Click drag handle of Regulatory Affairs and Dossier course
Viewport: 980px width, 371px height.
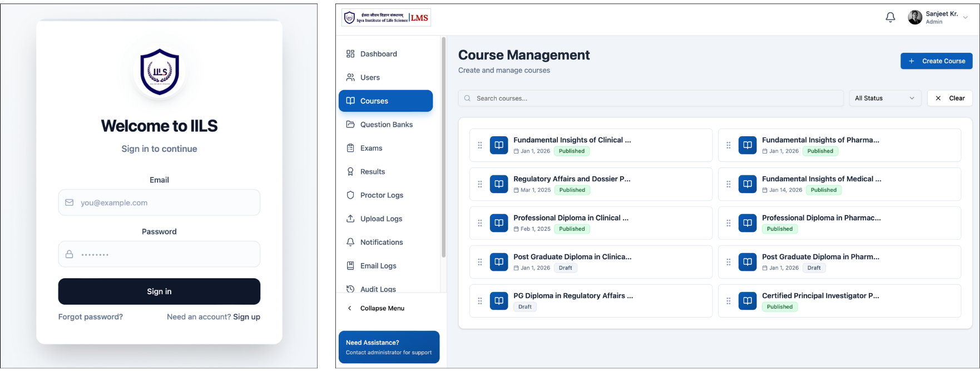click(480, 184)
